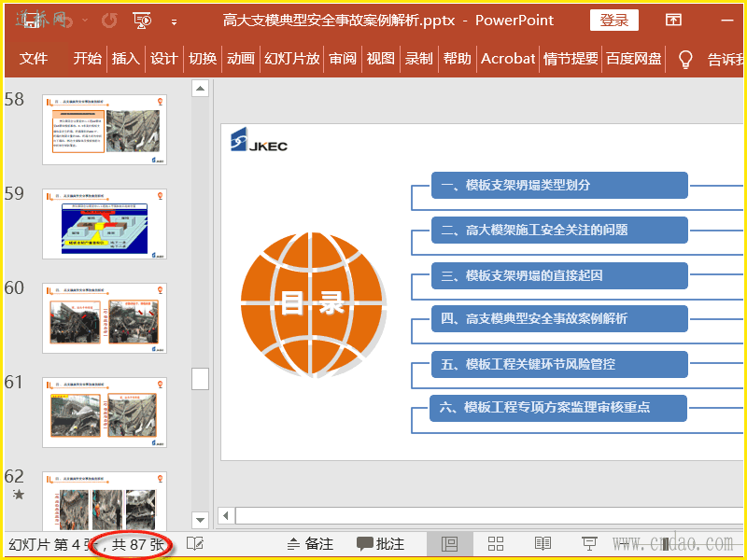This screenshot has height=560, width=747.
Task: Open the 情节提要 tab
Action: tap(571, 59)
